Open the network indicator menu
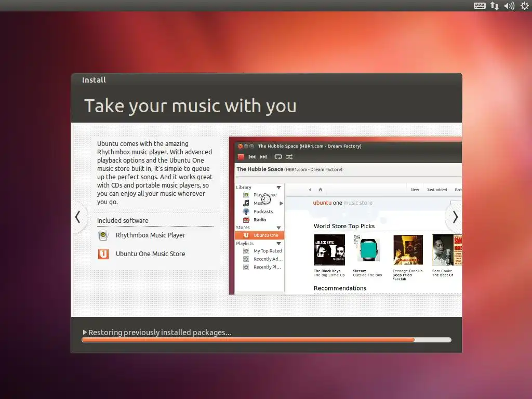The height and width of the screenshot is (399, 532). click(495, 6)
